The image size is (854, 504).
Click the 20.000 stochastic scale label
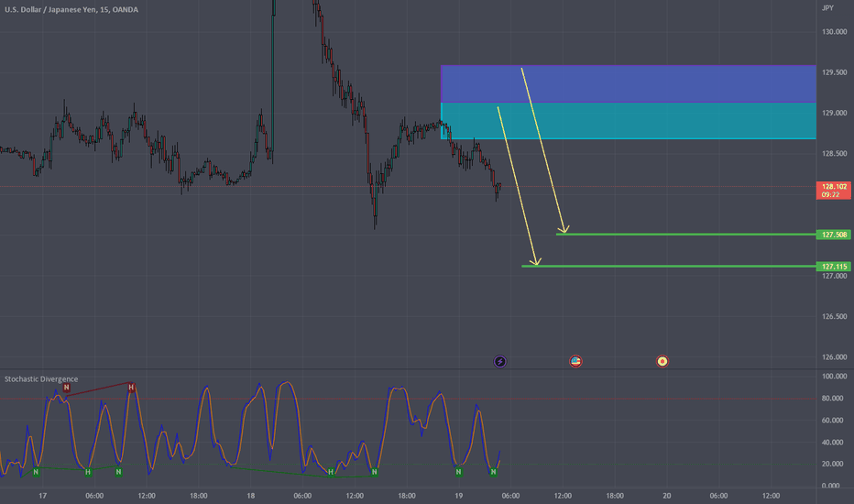pos(833,464)
